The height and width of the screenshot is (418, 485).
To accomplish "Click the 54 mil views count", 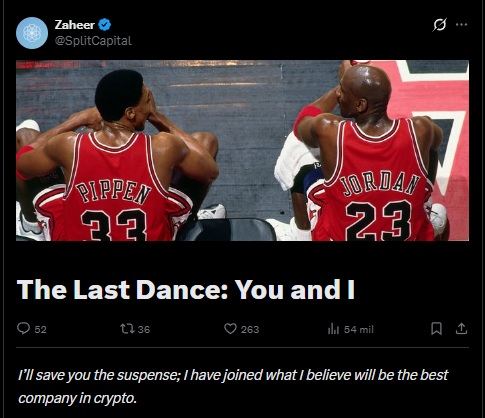I will 359,330.
